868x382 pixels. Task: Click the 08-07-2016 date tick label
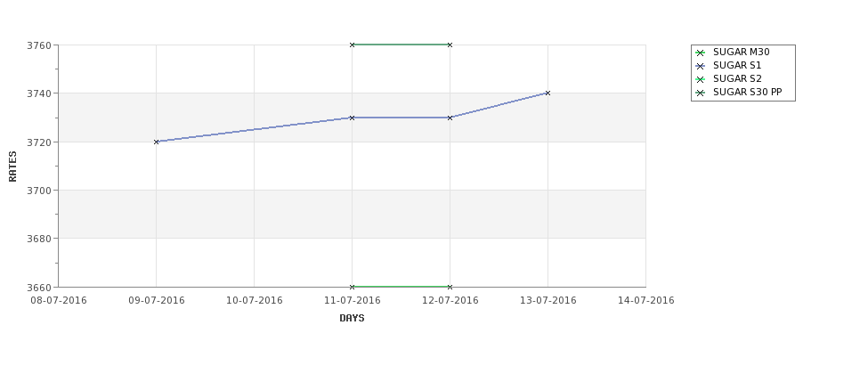(58, 301)
